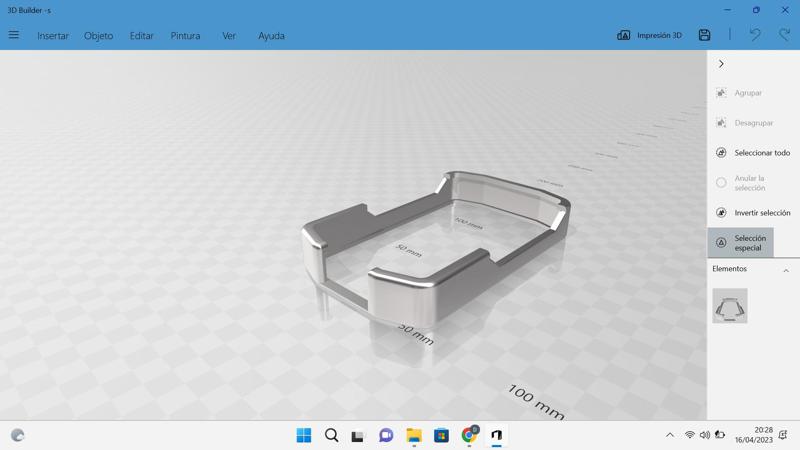The width and height of the screenshot is (800, 450).
Task: Open the Chat app in taskbar
Action: click(x=386, y=435)
